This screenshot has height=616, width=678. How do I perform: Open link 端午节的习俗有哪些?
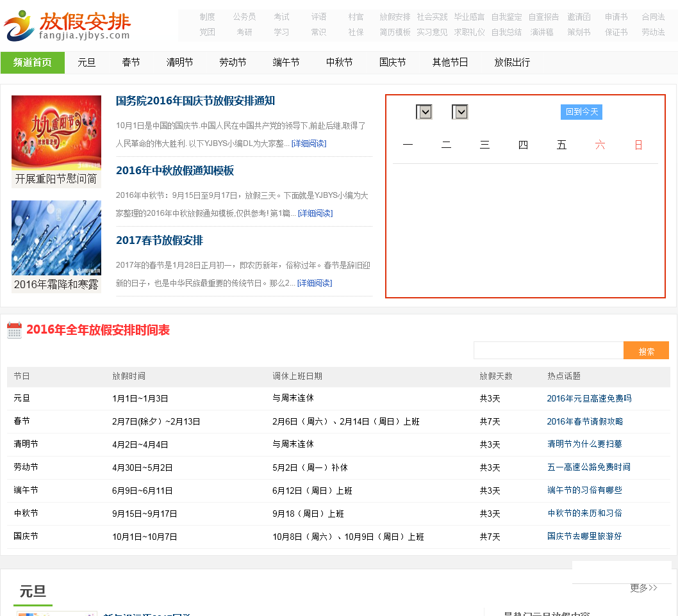tap(584, 490)
